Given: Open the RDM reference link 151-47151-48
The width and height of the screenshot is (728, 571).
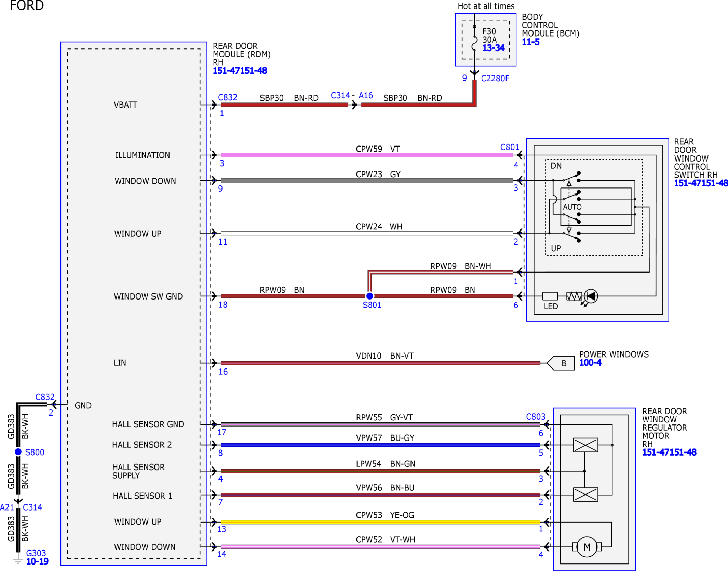Looking at the screenshot, I should (x=240, y=71).
